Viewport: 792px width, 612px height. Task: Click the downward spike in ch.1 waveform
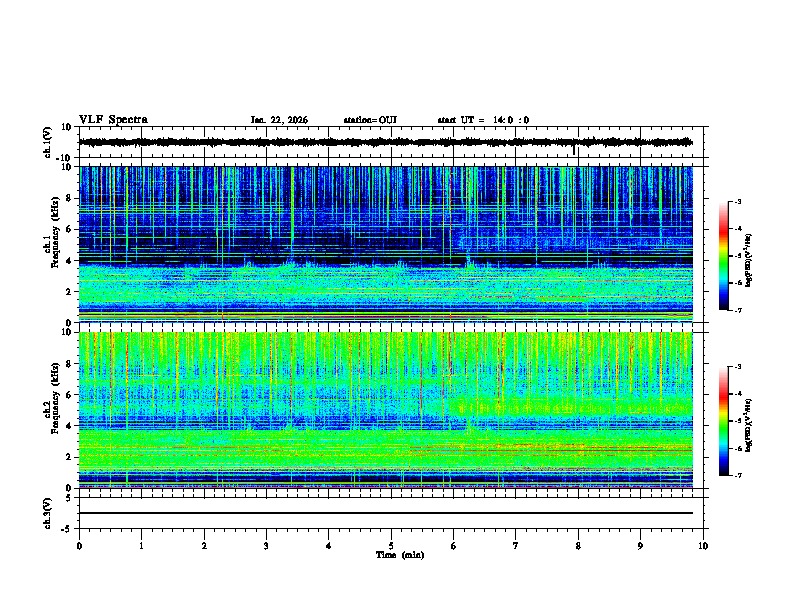click(574, 150)
